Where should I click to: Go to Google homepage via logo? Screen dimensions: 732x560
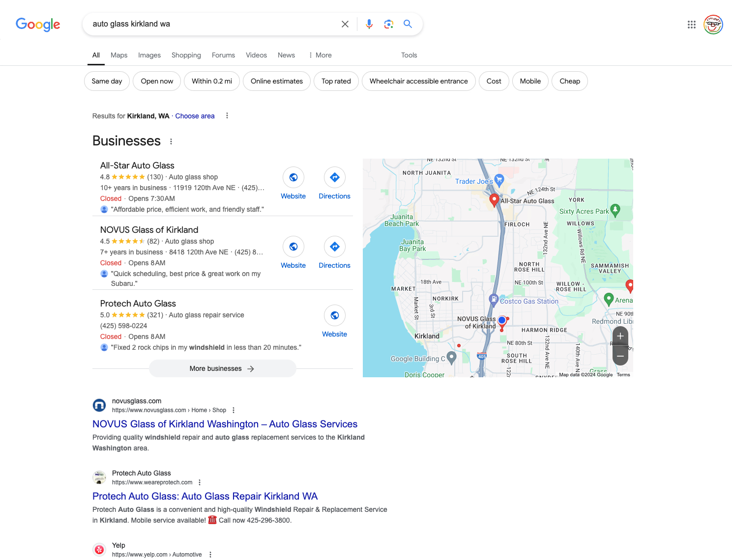tap(38, 24)
